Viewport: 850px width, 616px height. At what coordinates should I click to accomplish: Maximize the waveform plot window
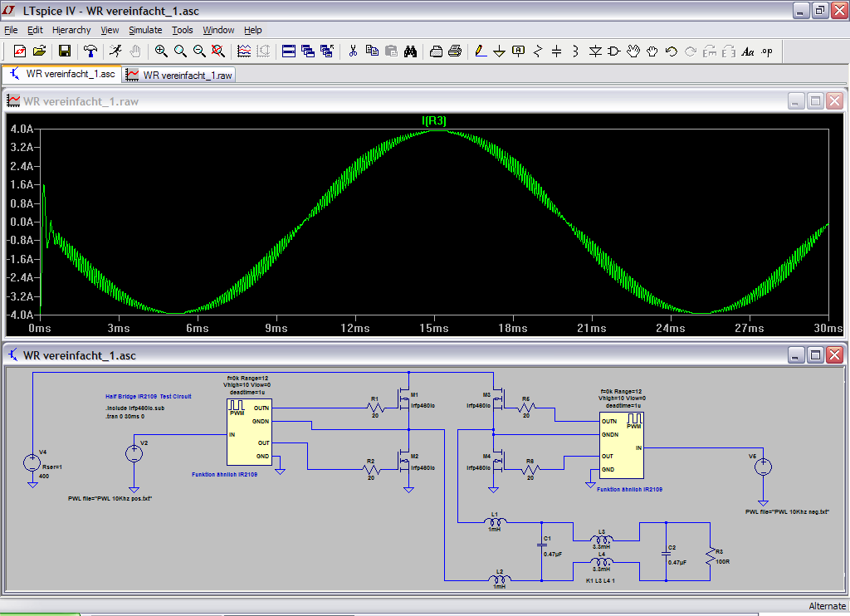(815, 100)
